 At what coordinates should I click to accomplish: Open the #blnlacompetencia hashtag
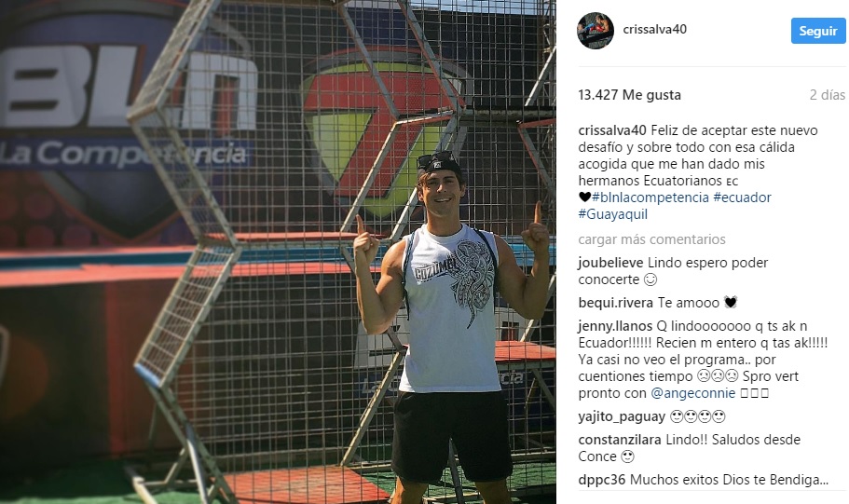pos(650,198)
